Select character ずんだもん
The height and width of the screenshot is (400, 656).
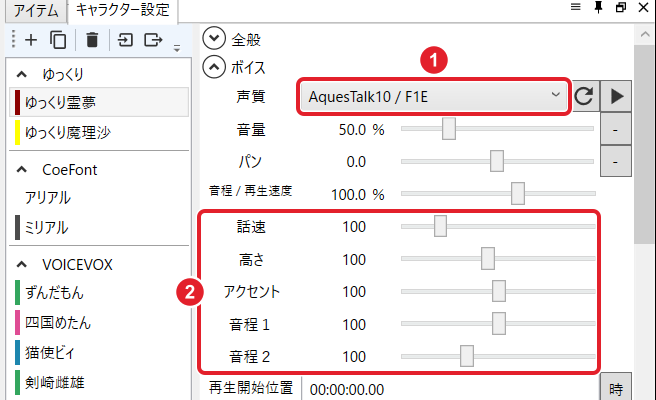(x=99, y=292)
